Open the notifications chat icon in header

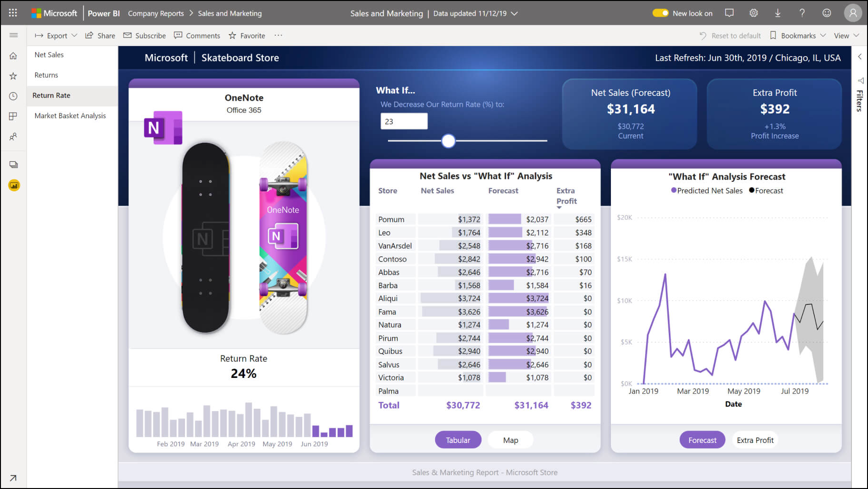(x=729, y=13)
